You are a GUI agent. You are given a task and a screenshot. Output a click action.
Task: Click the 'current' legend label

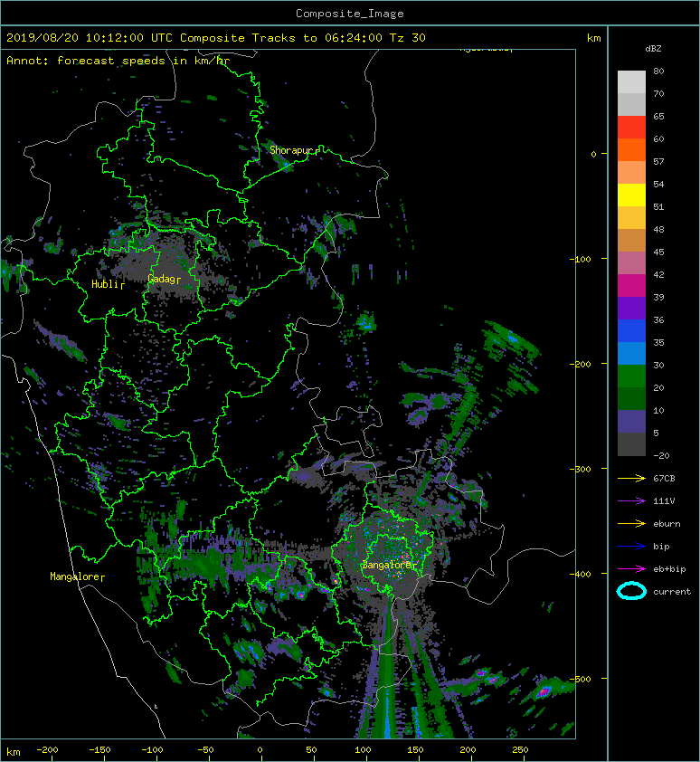[x=672, y=592]
